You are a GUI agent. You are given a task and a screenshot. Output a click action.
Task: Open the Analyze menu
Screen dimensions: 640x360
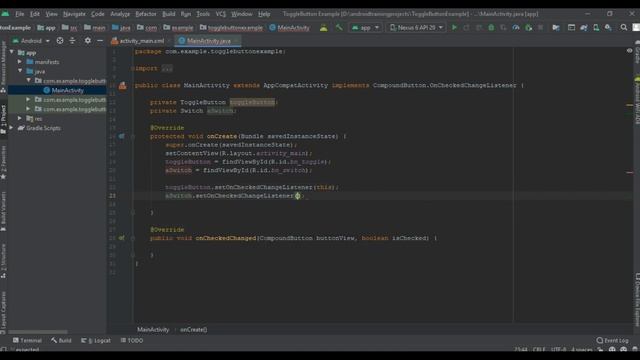pos(120,14)
